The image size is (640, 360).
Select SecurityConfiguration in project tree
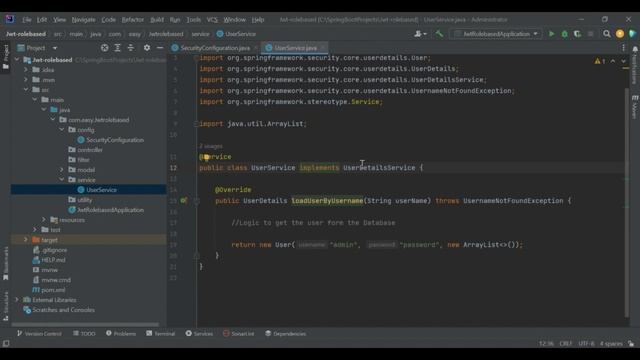pos(115,140)
